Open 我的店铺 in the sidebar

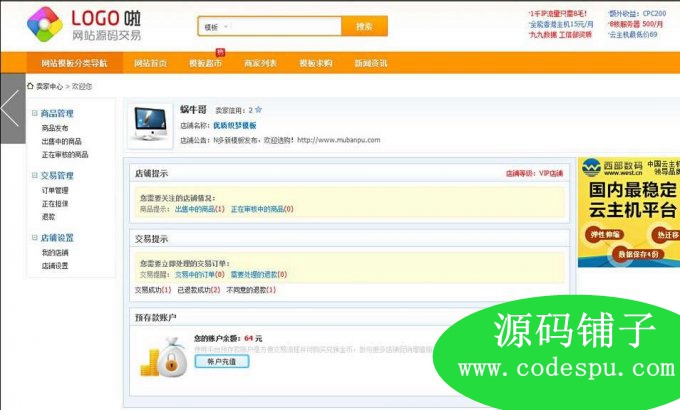(x=55, y=253)
